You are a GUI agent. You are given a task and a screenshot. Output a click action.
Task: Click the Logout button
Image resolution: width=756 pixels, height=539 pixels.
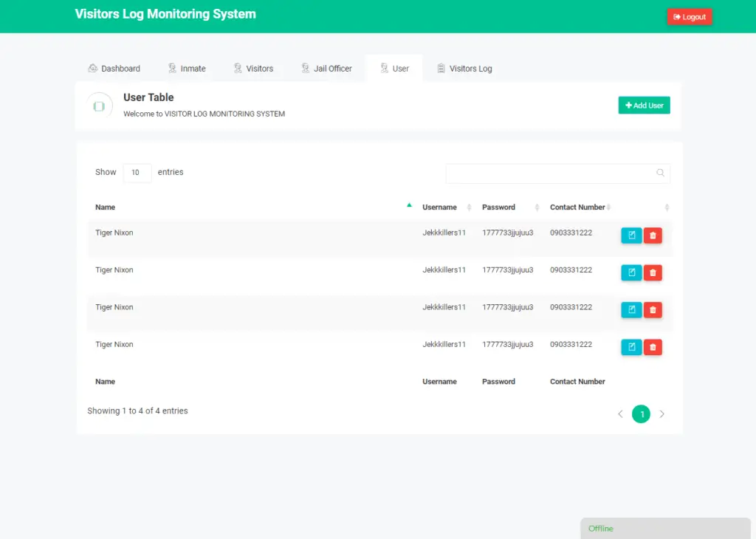[x=689, y=16]
